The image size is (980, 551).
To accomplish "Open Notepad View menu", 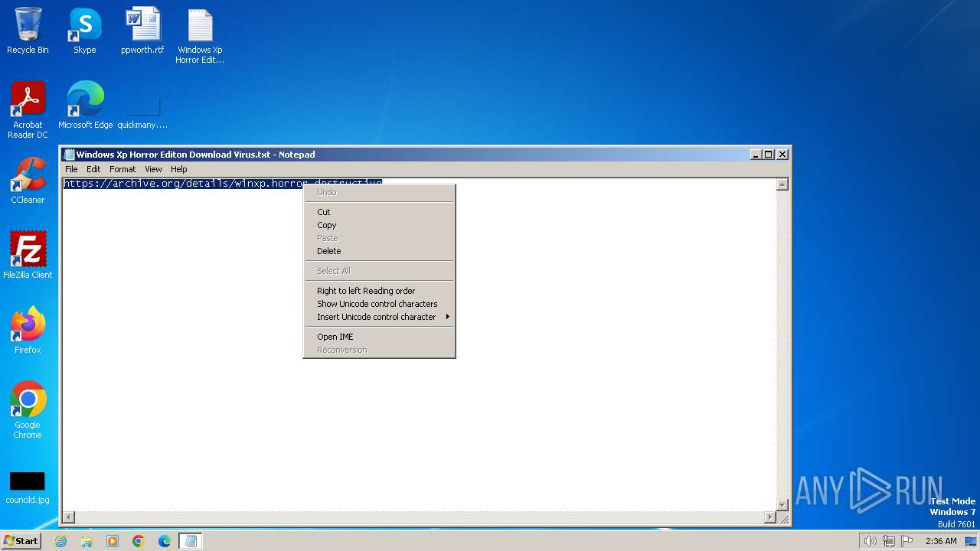I will pos(153,169).
